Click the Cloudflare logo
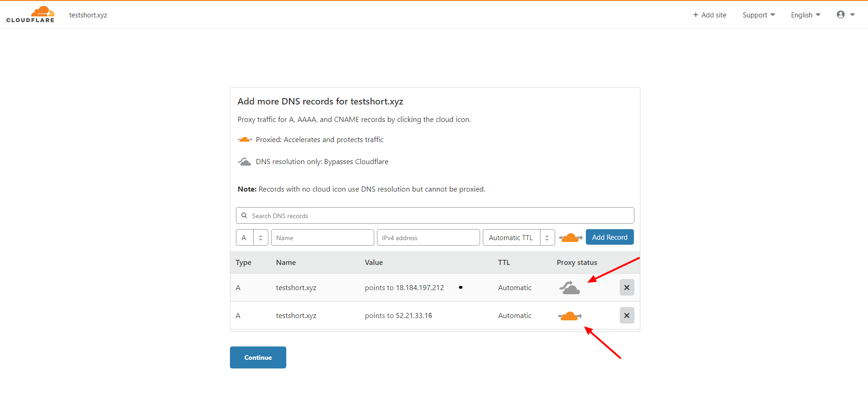This screenshot has width=868, height=401. (x=30, y=14)
